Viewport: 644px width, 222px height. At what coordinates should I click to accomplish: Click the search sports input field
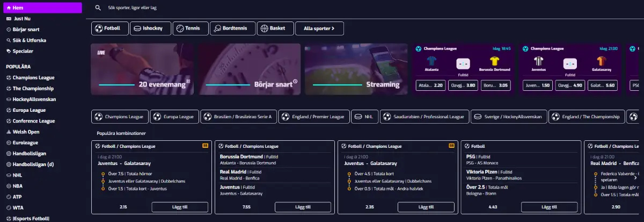[215, 8]
